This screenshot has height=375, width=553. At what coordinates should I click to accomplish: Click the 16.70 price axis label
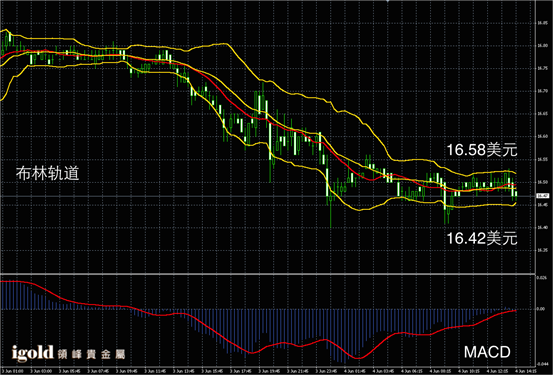pyautogui.click(x=542, y=91)
